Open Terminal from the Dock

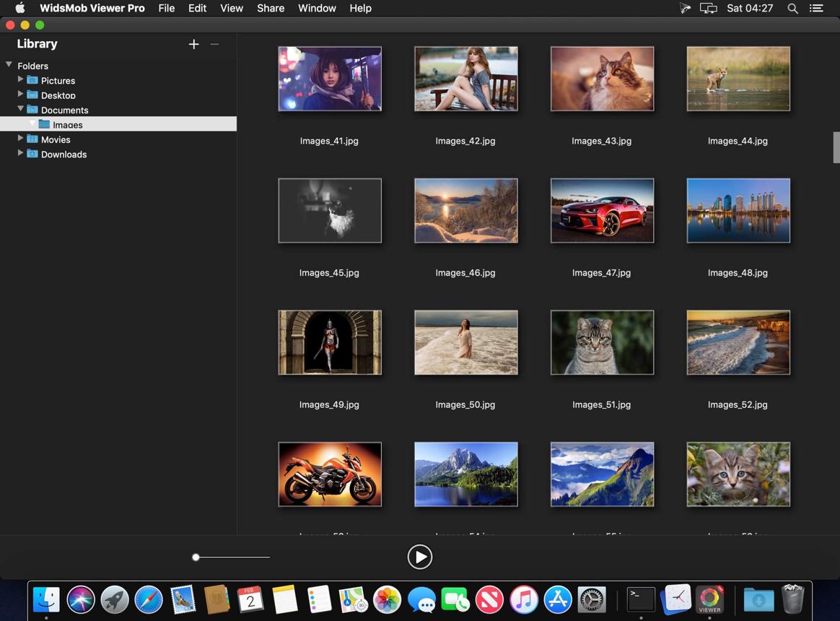(x=642, y=599)
